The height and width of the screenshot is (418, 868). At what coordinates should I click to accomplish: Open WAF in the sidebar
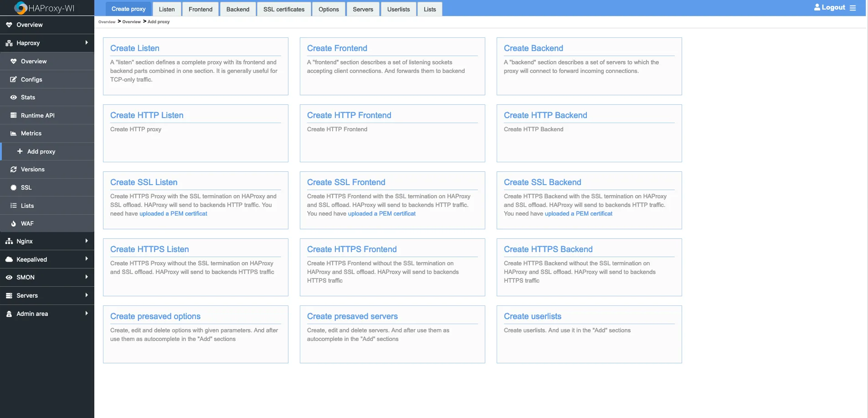pos(47,223)
